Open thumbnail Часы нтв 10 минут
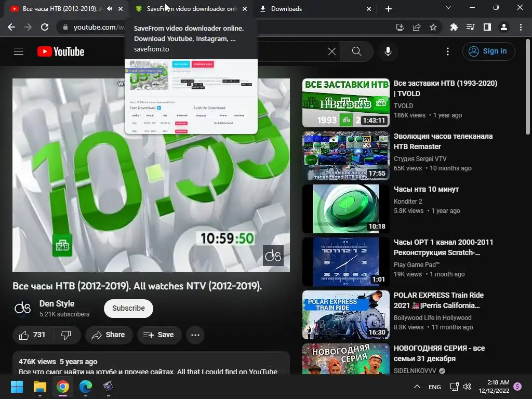The image size is (532, 399). click(345, 209)
